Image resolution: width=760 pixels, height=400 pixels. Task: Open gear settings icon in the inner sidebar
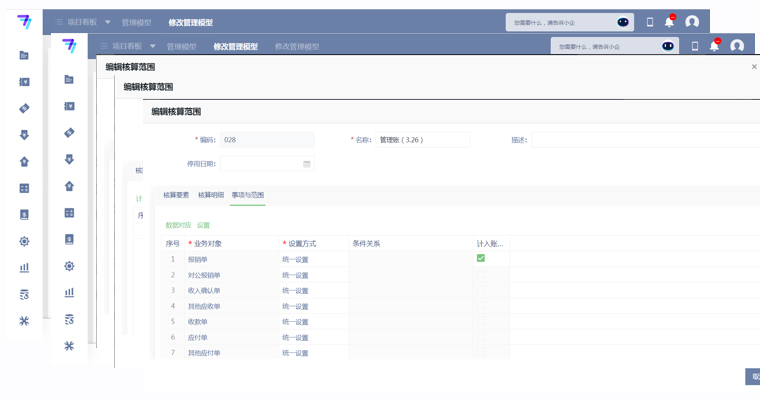click(69, 266)
